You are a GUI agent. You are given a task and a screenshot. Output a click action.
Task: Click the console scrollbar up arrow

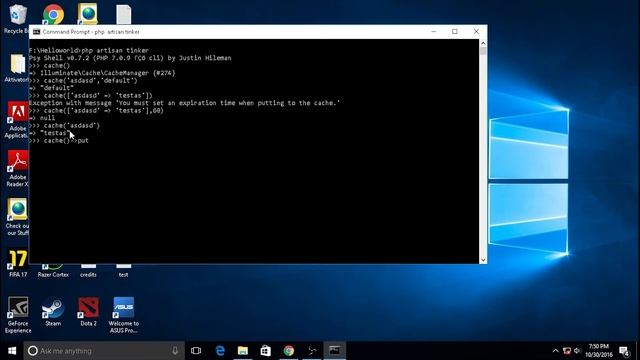point(483,43)
